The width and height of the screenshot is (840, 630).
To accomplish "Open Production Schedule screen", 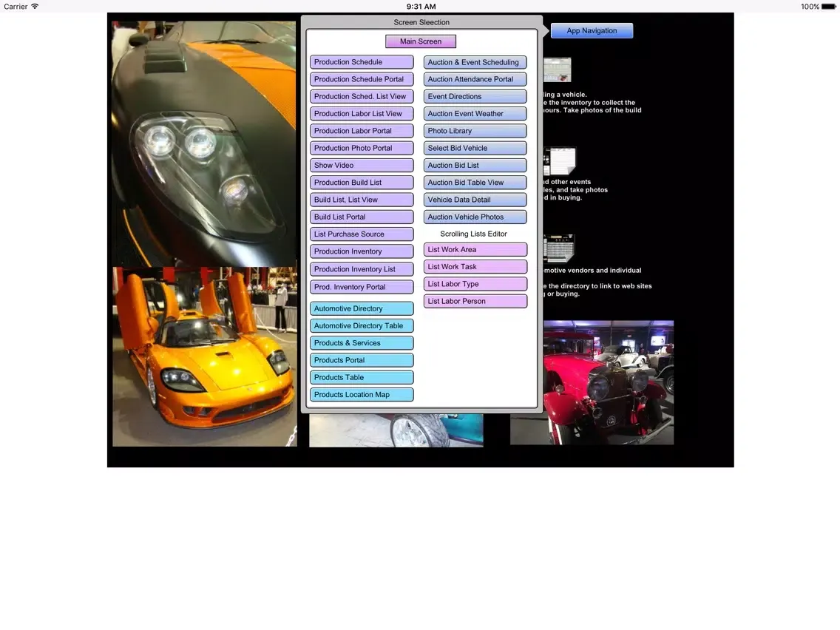I will 362,62.
